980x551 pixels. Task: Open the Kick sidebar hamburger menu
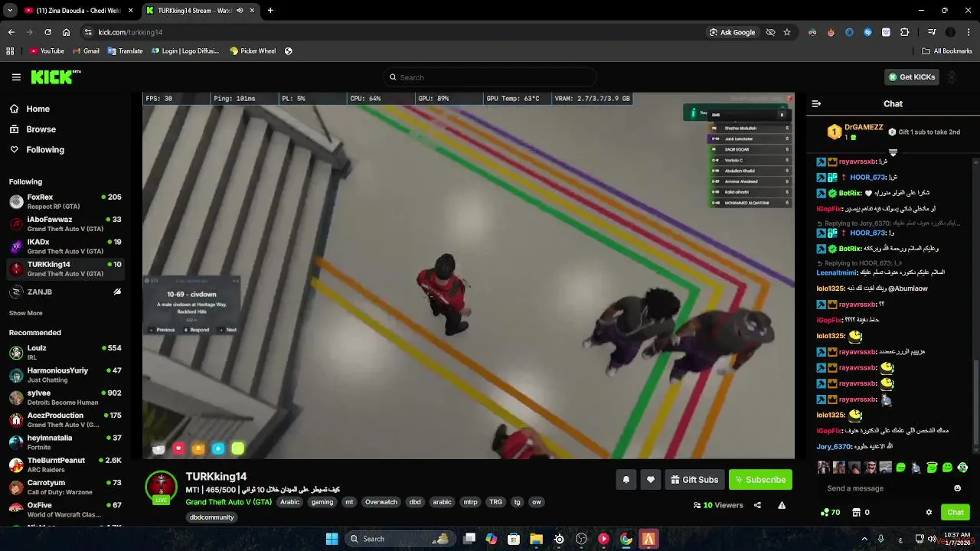pyautogui.click(x=16, y=77)
